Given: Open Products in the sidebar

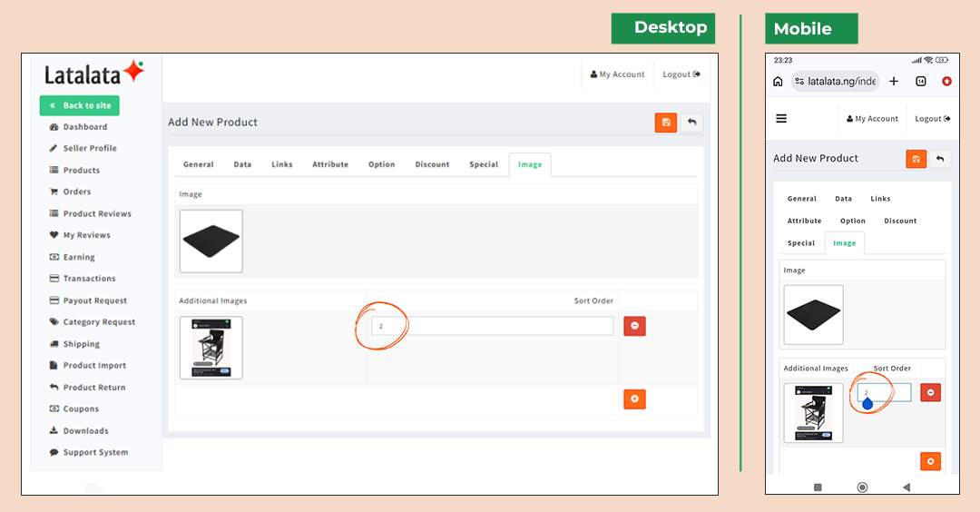Looking at the screenshot, I should (x=82, y=170).
